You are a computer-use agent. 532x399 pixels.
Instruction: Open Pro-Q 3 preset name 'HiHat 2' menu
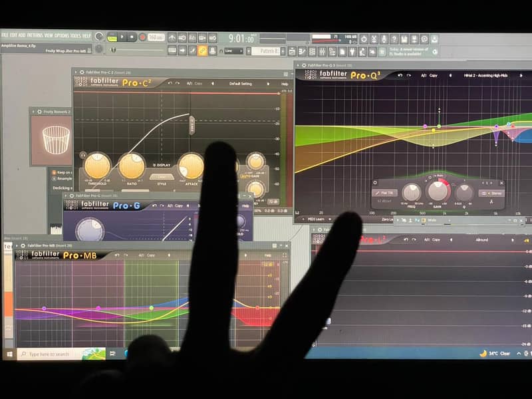coord(485,75)
